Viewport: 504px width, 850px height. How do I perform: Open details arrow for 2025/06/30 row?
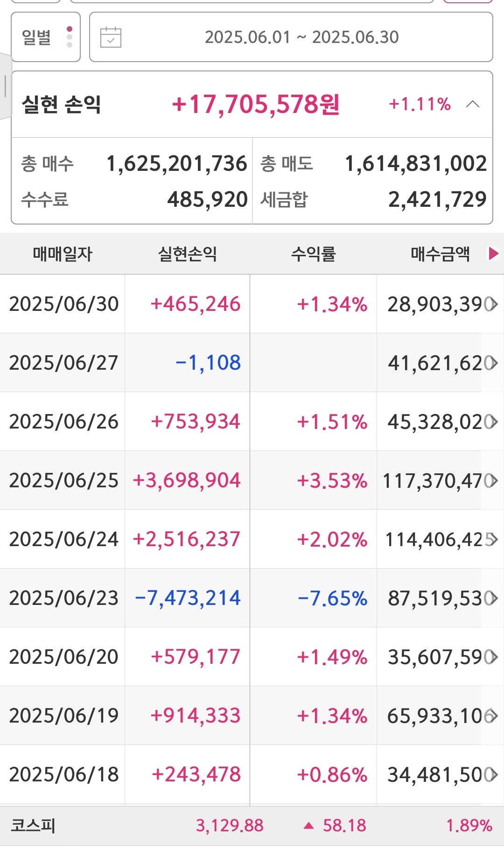point(493,304)
